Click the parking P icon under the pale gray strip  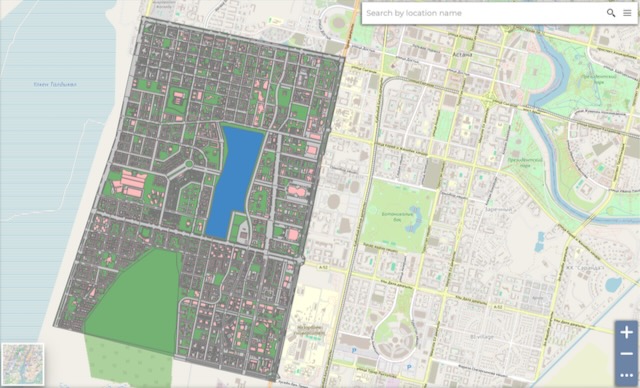click(354, 350)
